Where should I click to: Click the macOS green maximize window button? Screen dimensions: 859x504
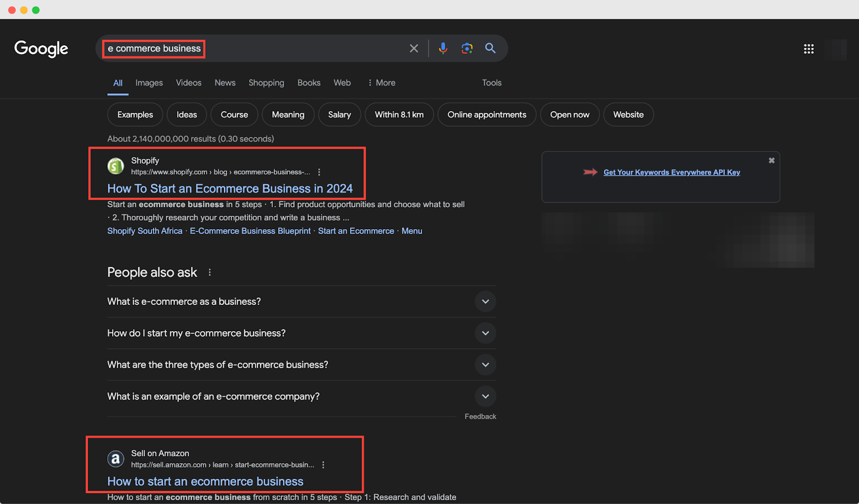click(36, 10)
